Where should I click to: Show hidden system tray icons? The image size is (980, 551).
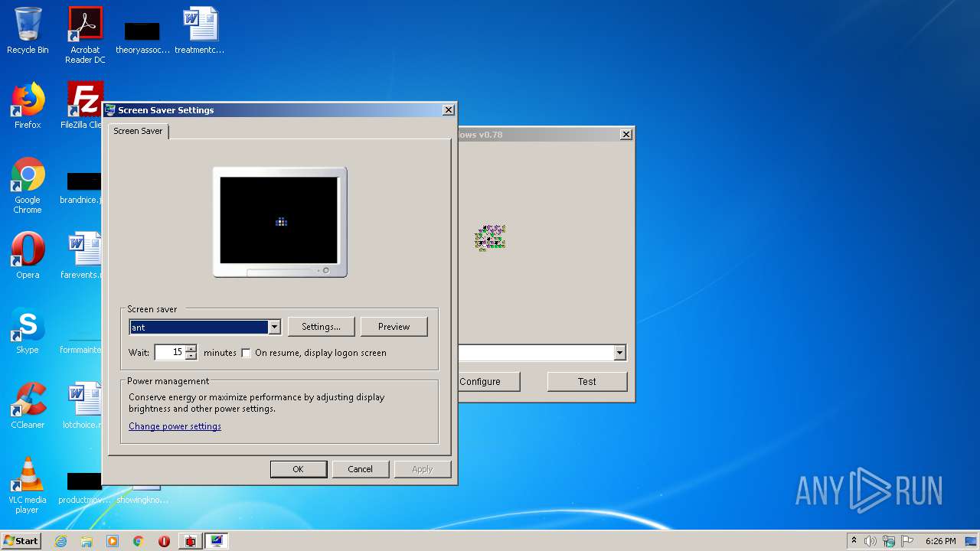[854, 541]
